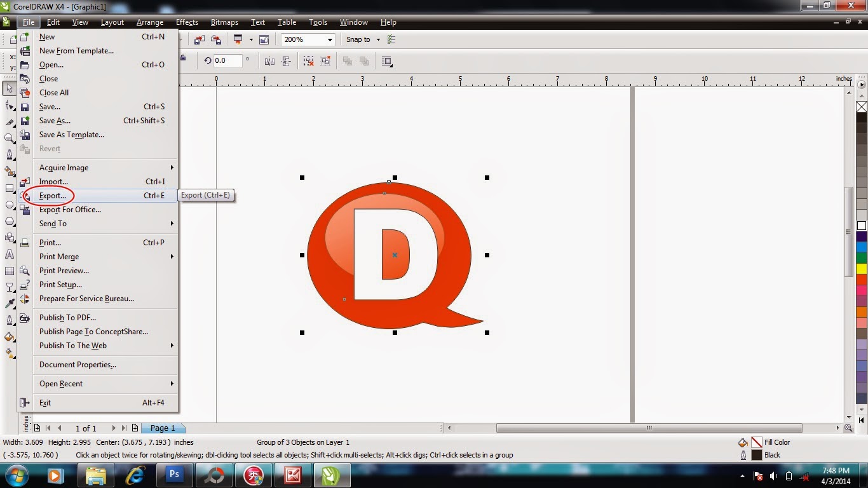The height and width of the screenshot is (488, 868).
Task: Click the Options checklist icon
Action: (391, 39)
